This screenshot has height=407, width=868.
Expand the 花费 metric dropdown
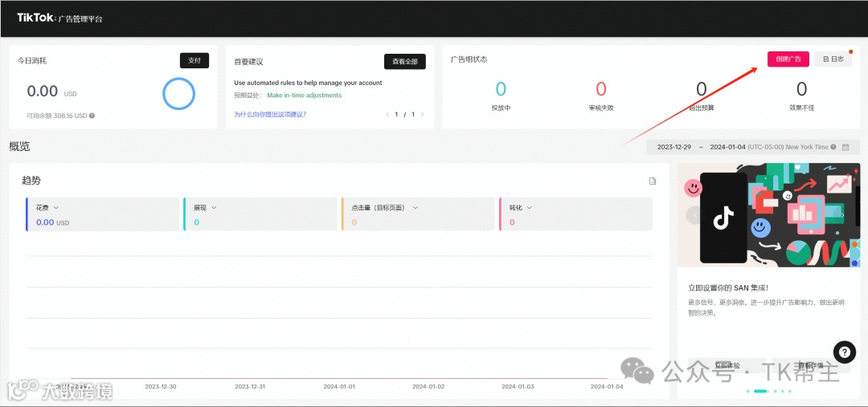pos(56,207)
